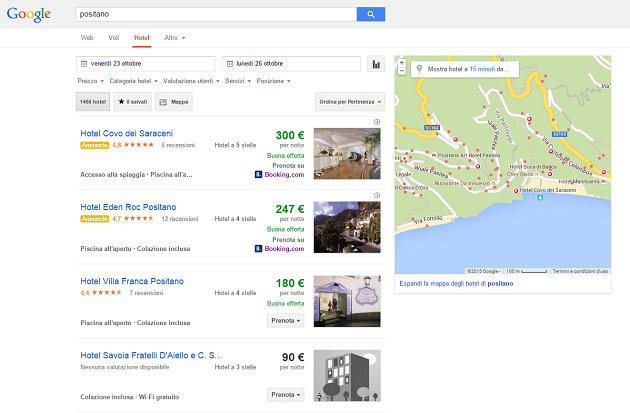Click the star icon on saved button
The image size is (630, 413).
tap(121, 102)
